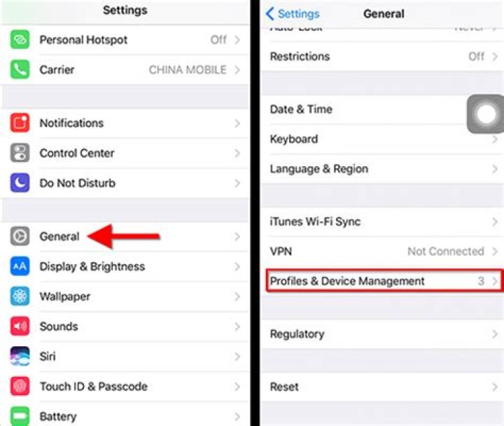The width and height of the screenshot is (504, 426).
Task: Tap the Display & Brightness AA icon
Action: 20,266
